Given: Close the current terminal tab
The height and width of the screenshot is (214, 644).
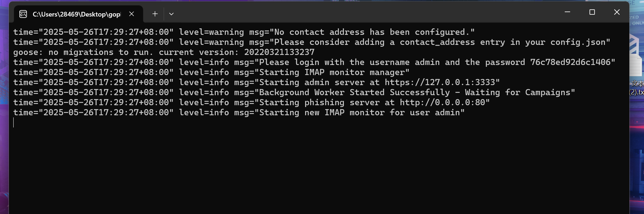Looking at the screenshot, I should click(x=132, y=14).
